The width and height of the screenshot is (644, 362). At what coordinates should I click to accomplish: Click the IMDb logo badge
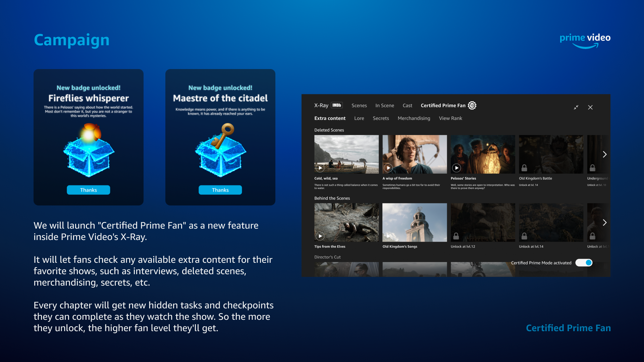coord(337,105)
